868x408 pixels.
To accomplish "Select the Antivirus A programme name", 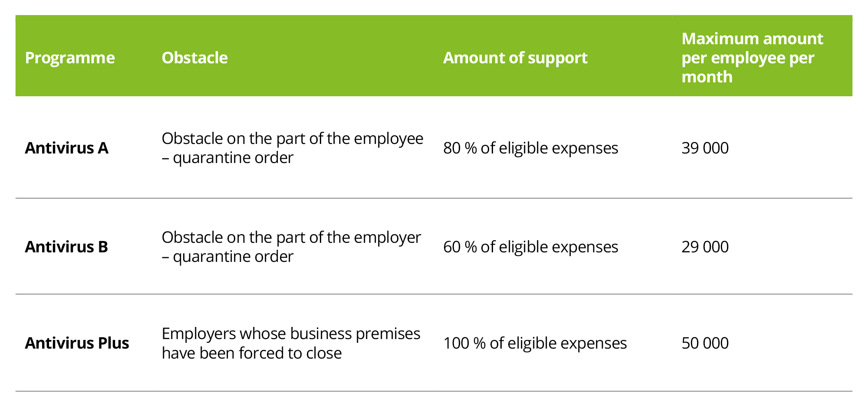I will click(x=66, y=148).
